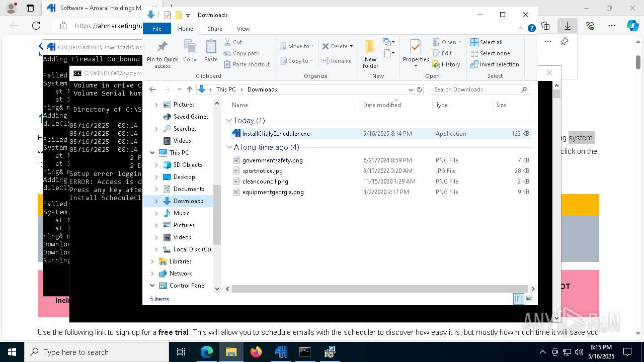This screenshot has height=362, width=644.
Task: Collapse the ribbon with the chevron
Action: coord(521,28)
